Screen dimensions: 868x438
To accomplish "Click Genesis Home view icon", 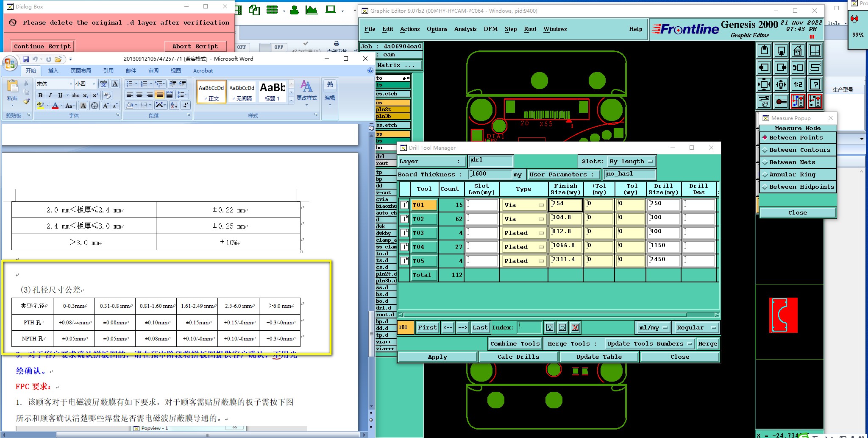I will tap(798, 51).
